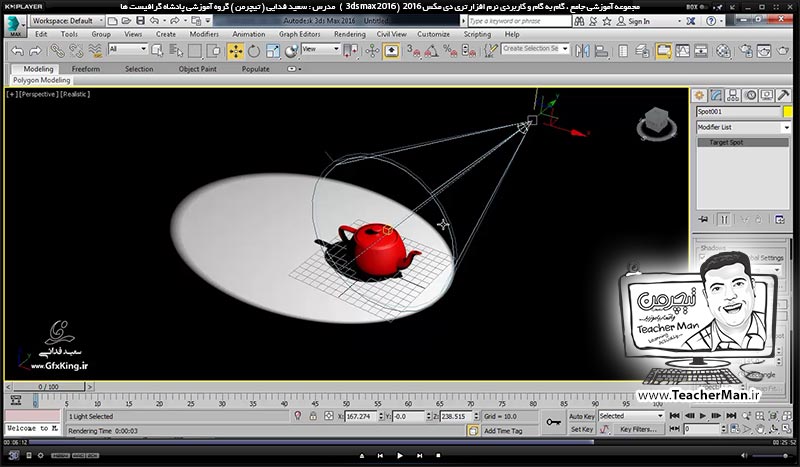Open the Create Selection Set dropdown
Viewport: 800px width, 467px height.
(x=535, y=48)
